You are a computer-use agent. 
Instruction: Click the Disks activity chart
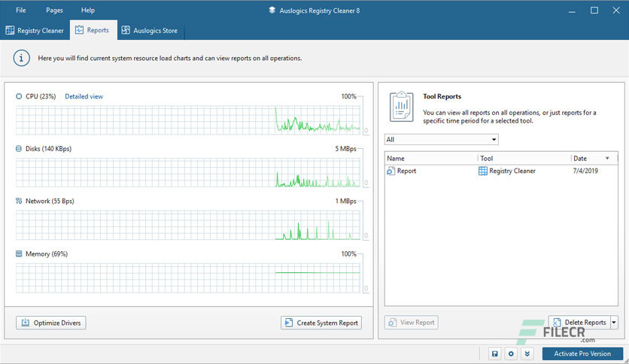(x=188, y=172)
